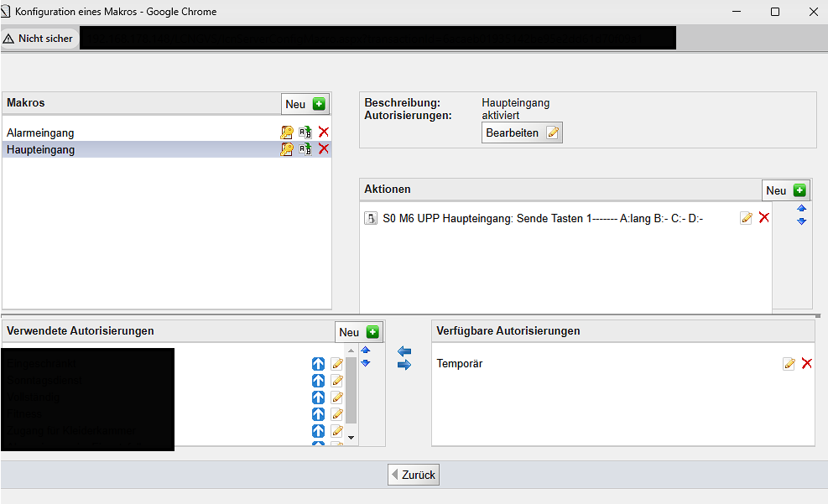This screenshot has height=504, width=828.
Task: Move used authorization up with blue arrow
Action: tap(365, 351)
